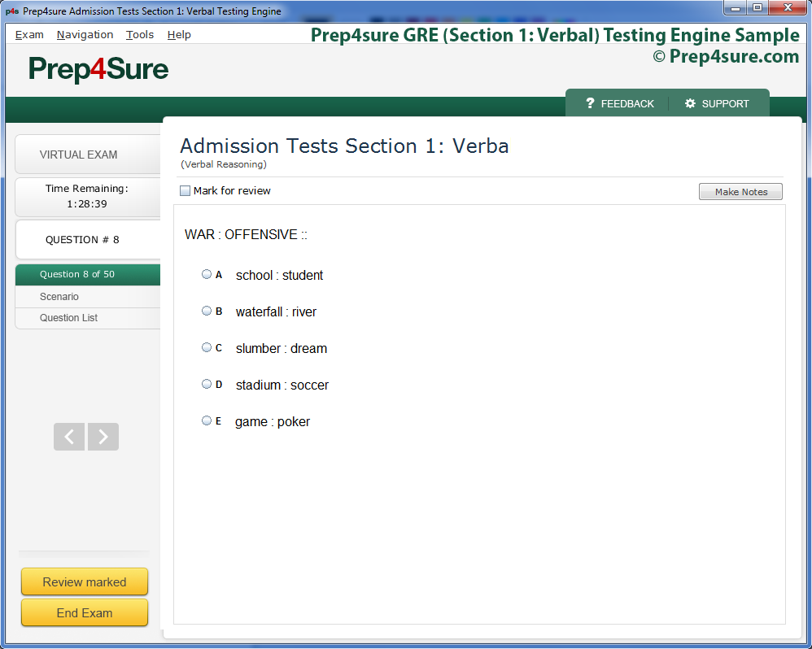Viewport: 812px width, 649px height.
Task: Minimize the Prep4sure window
Action: 736,8
